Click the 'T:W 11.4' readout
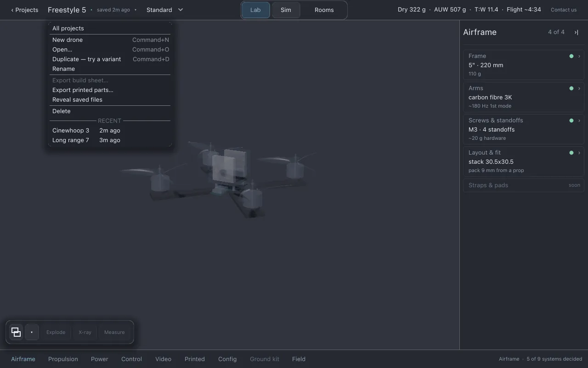The height and width of the screenshot is (368, 588). pos(486,10)
